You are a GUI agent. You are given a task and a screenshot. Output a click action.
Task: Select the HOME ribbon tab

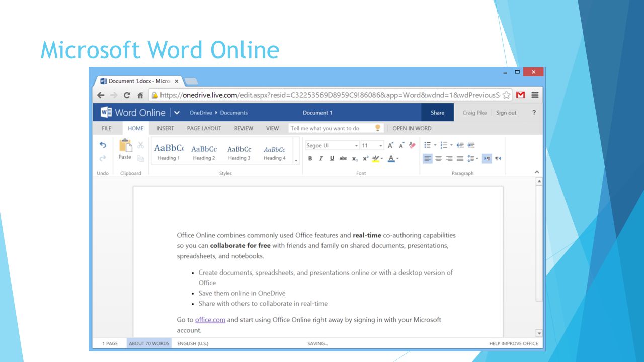(136, 128)
